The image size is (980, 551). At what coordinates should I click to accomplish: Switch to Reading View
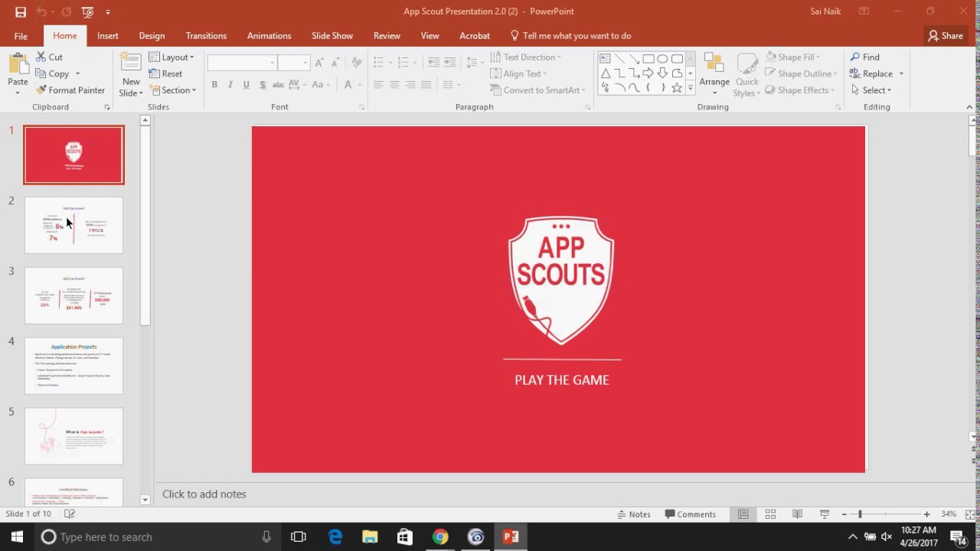[797, 514]
